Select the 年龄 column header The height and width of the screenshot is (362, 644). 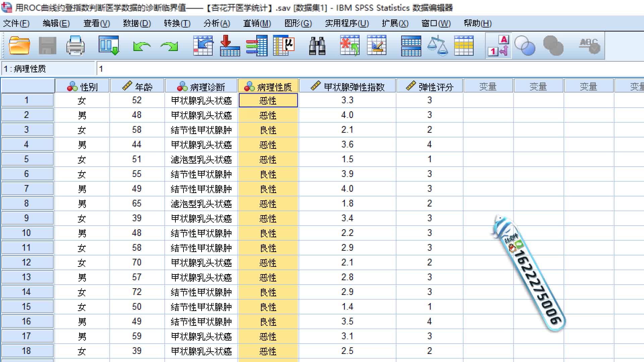click(x=137, y=86)
